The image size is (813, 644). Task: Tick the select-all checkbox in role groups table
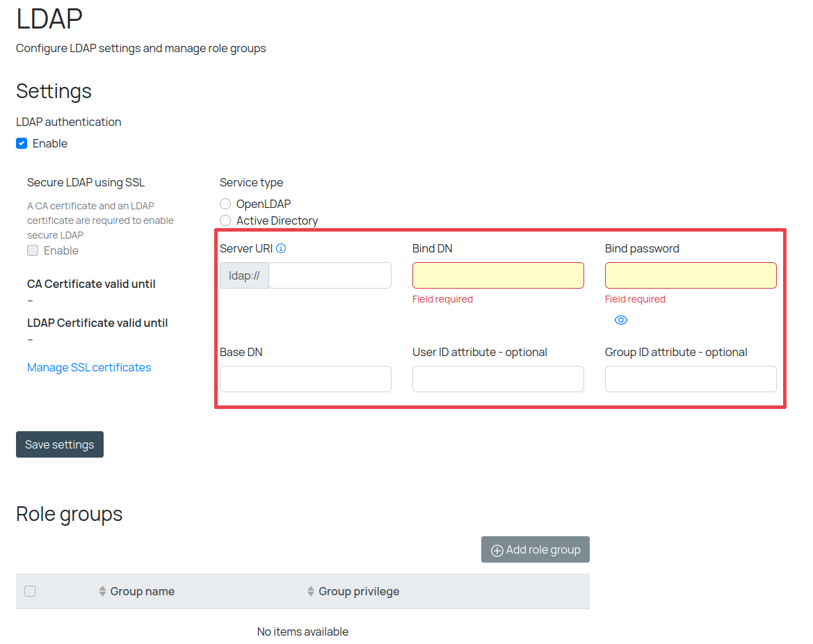pyautogui.click(x=30, y=591)
